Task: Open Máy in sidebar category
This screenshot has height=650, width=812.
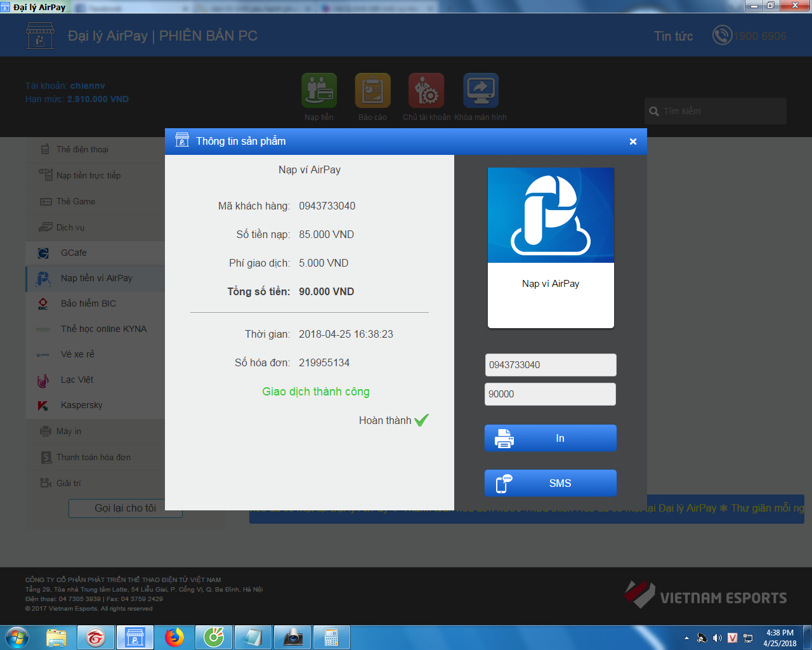Action: tap(95, 432)
